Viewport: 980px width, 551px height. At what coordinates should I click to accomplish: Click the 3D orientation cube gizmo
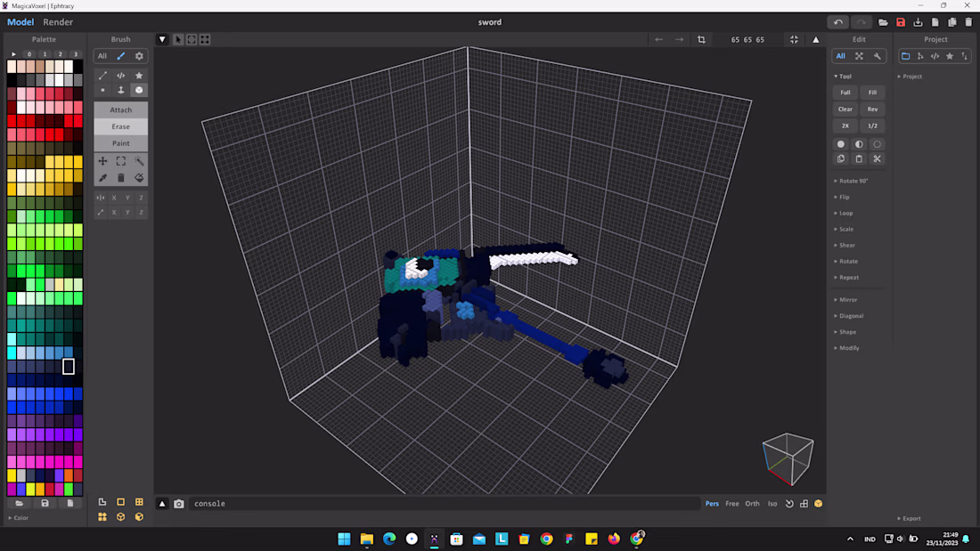click(788, 459)
